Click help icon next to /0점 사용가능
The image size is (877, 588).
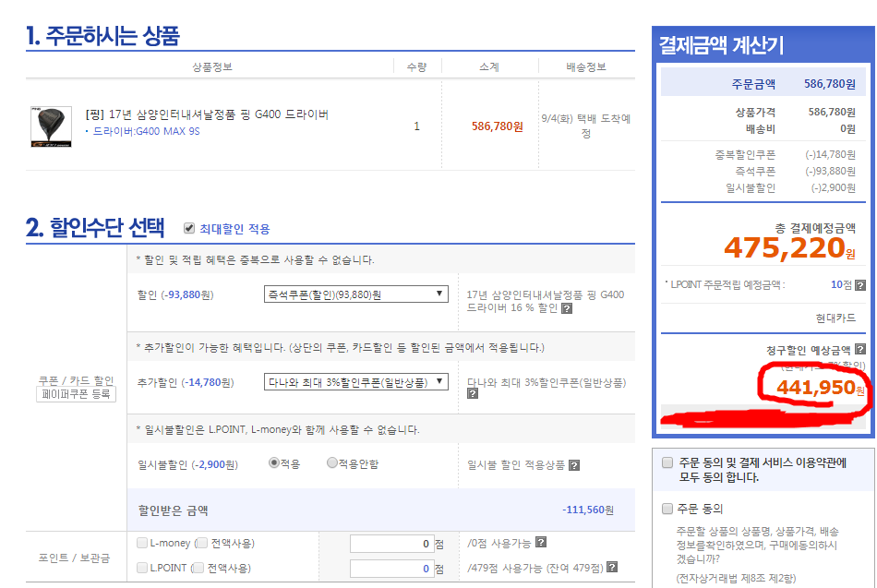tap(541, 543)
